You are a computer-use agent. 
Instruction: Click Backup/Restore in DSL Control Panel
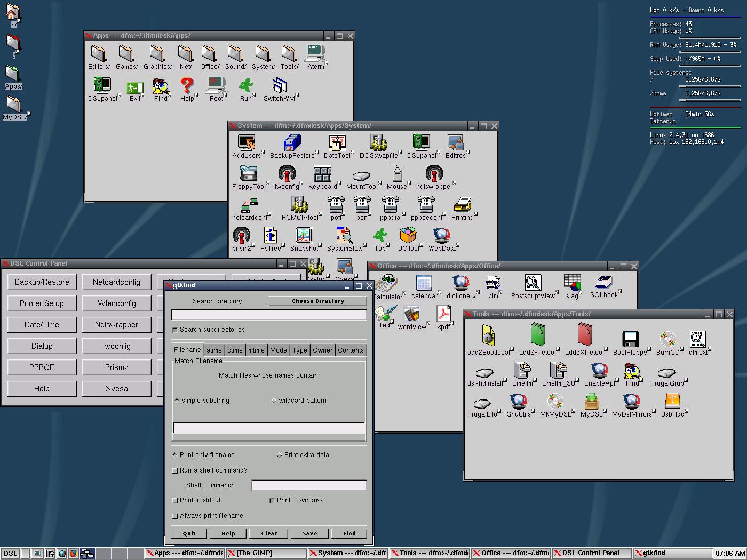(42, 282)
